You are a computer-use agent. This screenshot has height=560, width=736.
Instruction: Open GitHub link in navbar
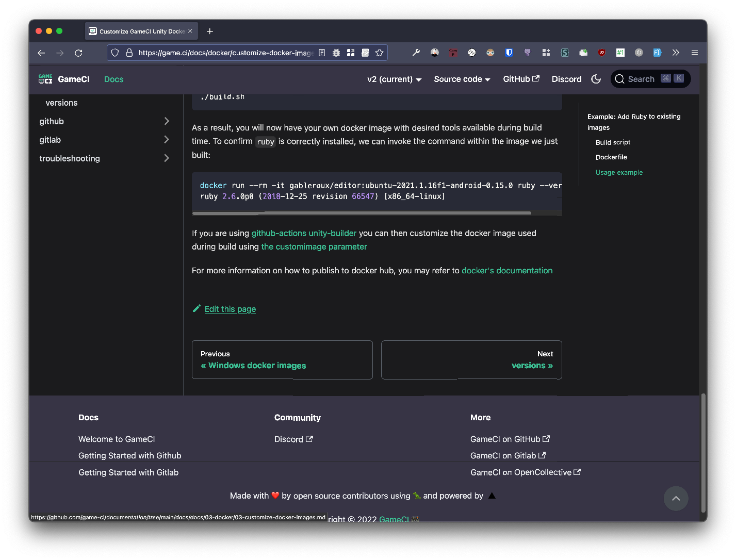(521, 79)
